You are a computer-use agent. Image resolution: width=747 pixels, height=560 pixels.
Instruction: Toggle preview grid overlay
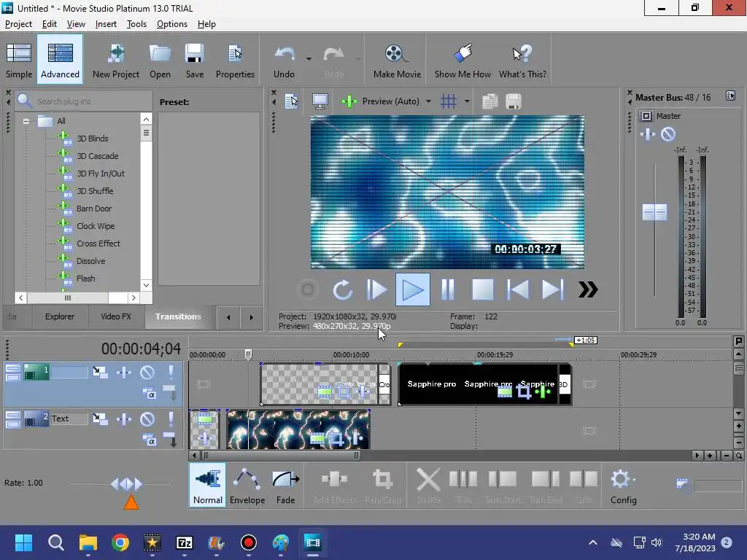(x=449, y=101)
